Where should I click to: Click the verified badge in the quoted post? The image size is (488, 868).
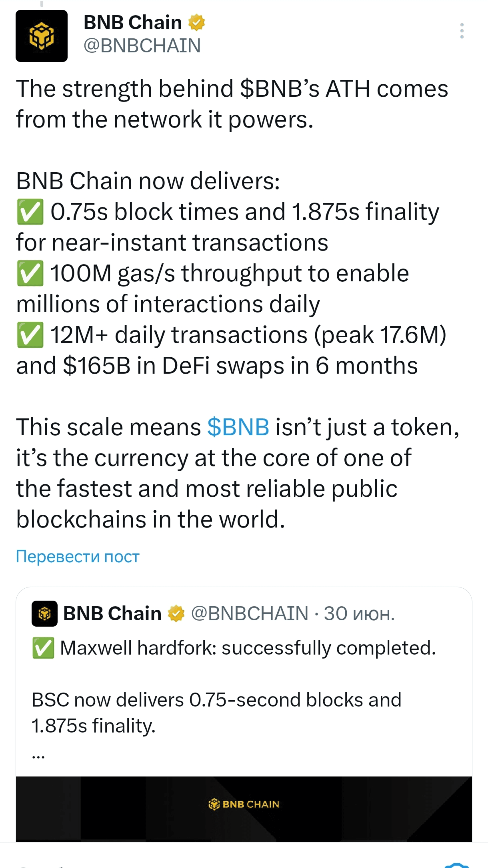[x=176, y=613]
